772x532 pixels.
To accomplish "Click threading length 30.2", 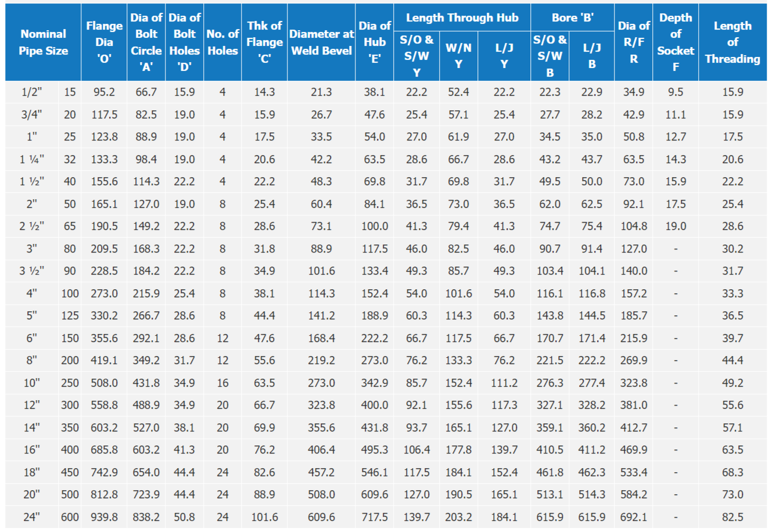I will click(x=732, y=249).
